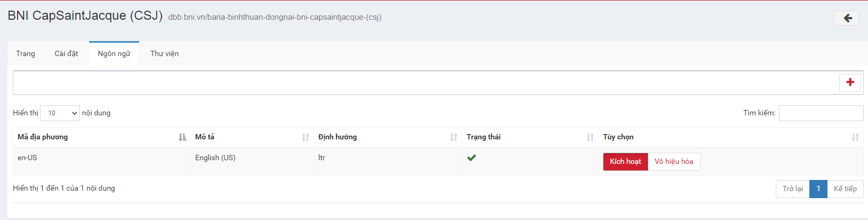Go to the Thư viện tab
Viewport: 868px width, 220px height.
(164, 53)
